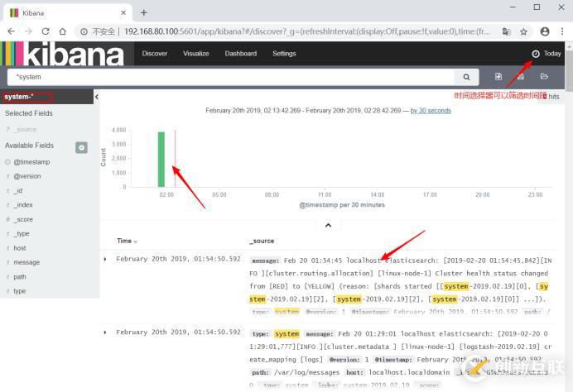Screen dimensions: 573x392
Task: Select the _source selected field
Action: (26, 129)
